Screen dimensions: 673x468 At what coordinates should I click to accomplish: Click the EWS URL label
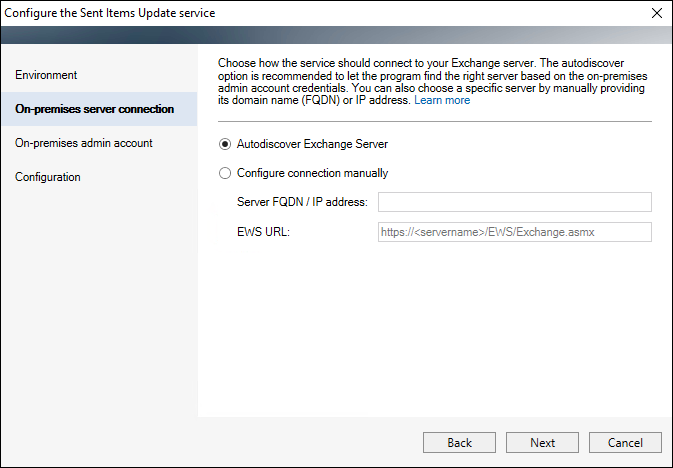[264, 232]
